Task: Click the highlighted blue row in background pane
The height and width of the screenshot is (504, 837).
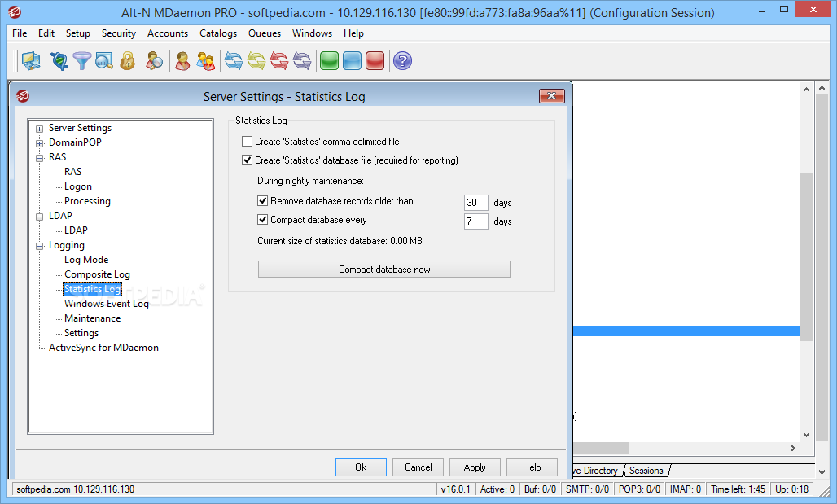Action: point(686,331)
